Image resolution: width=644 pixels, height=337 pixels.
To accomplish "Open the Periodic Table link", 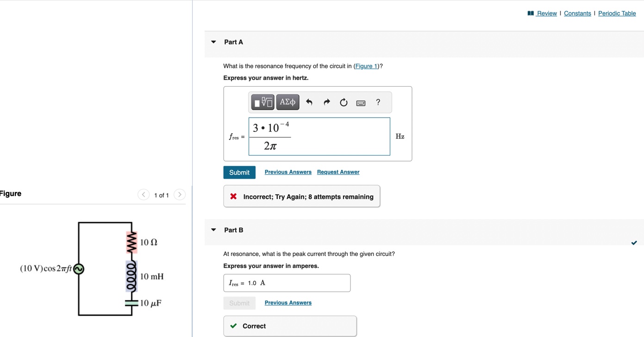I will [617, 13].
